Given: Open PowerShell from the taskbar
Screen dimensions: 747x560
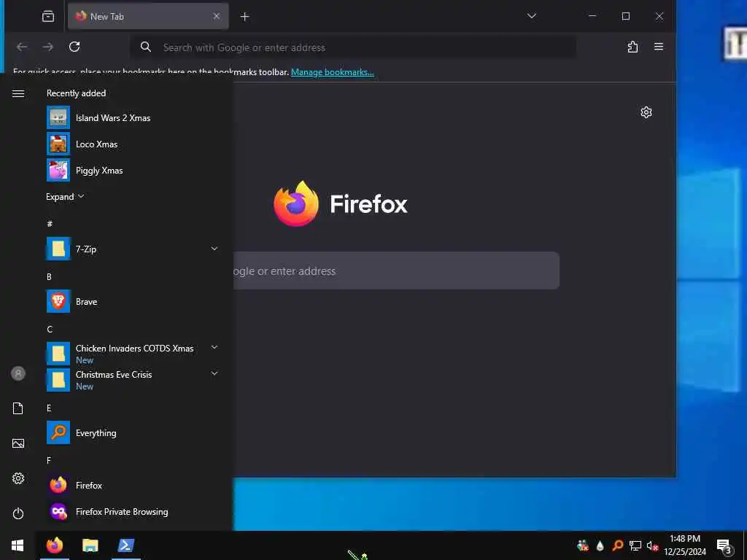Looking at the screenshot, I should 125,545.
